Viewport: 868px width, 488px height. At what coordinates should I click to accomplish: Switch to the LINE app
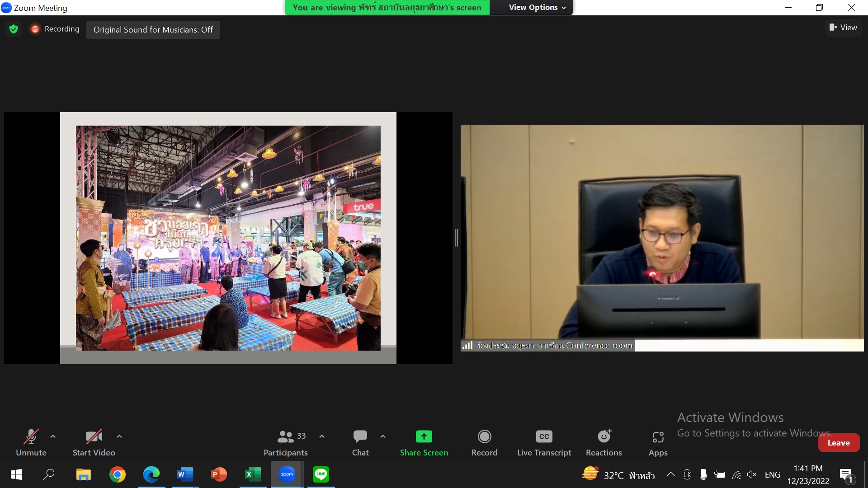pyautogui.click(x=321, y=474)
